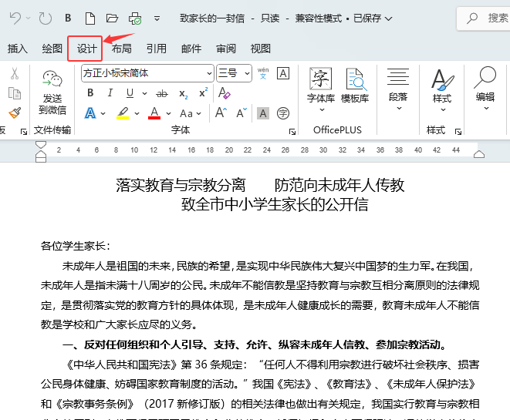The width and height of the screenshot is (510, 420).
Task: Open the 引用 tab
Action: click(x=156, y=49)
